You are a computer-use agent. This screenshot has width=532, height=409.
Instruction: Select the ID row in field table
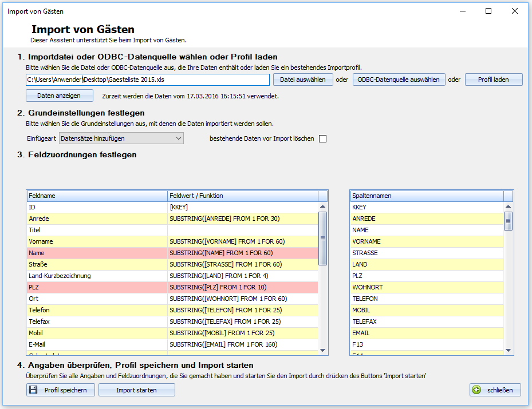coord(172,207)
